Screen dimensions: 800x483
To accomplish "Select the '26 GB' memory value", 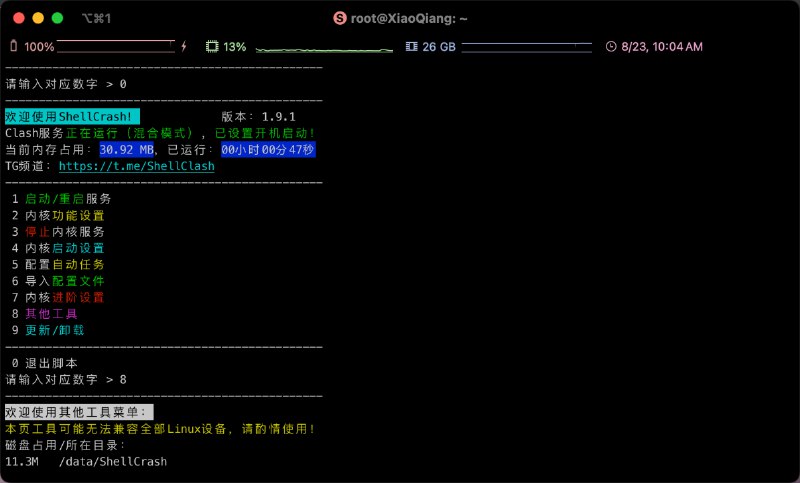I will click(x=439, y=47).
